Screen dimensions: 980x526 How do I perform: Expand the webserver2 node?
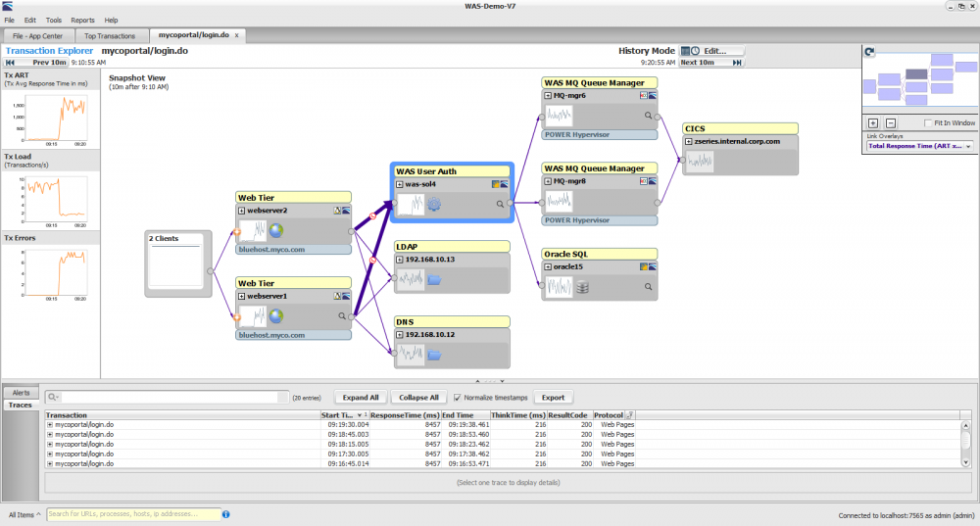241,211
